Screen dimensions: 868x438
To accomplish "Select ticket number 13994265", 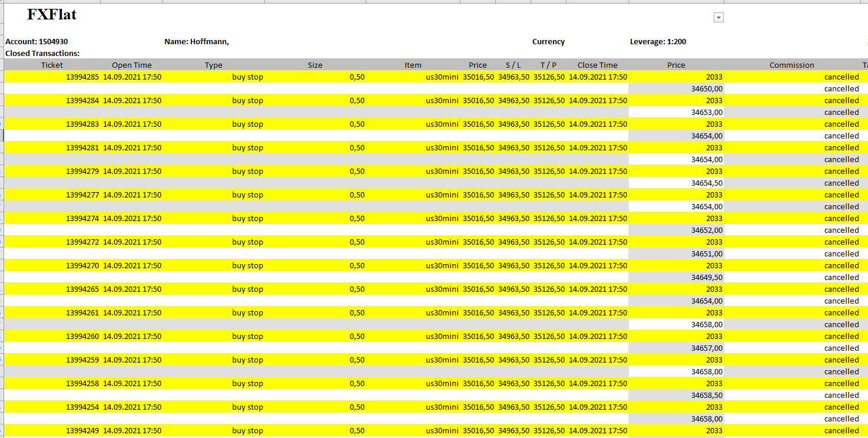I will click(x=82, y=289).
